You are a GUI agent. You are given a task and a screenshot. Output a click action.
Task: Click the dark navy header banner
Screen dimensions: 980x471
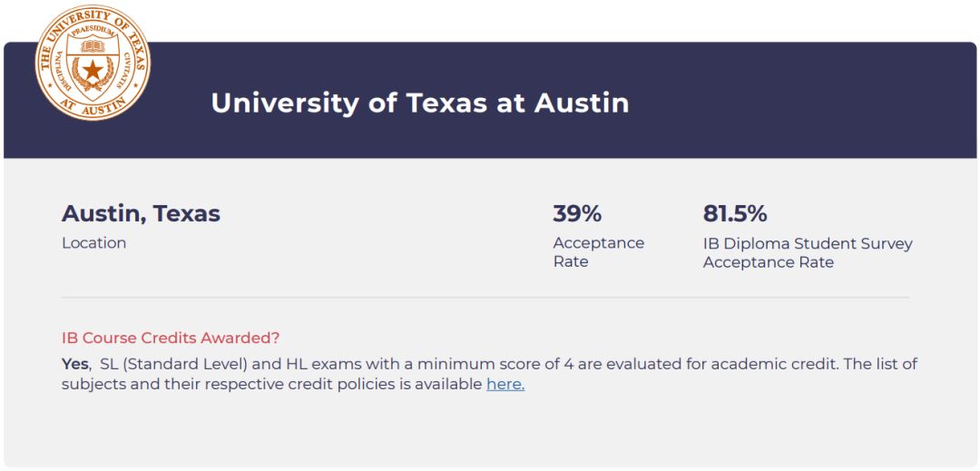771,100
